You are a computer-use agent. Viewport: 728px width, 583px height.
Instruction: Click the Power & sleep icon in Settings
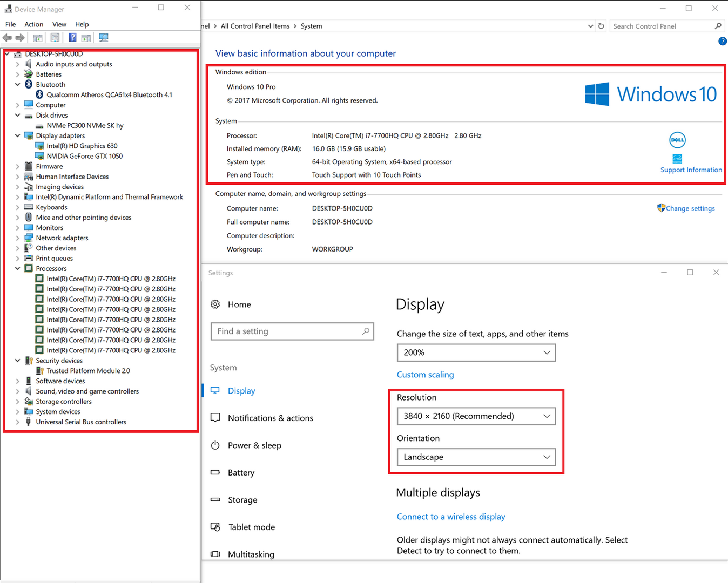215,445
